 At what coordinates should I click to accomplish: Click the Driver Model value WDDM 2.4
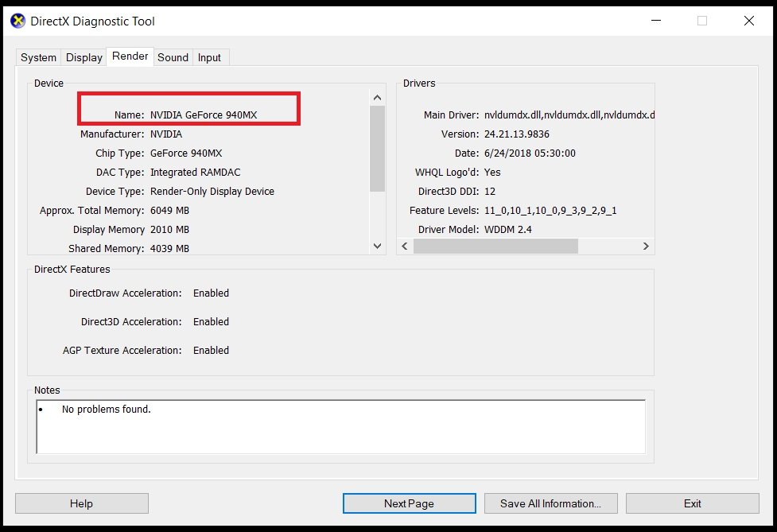click(508, 230)
